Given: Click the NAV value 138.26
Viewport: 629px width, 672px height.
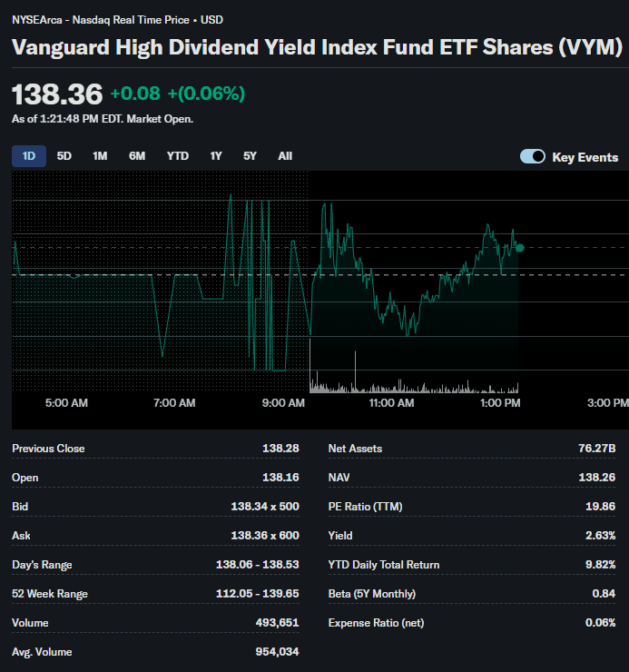Looking at the screenshot, I should pos(597,478).
